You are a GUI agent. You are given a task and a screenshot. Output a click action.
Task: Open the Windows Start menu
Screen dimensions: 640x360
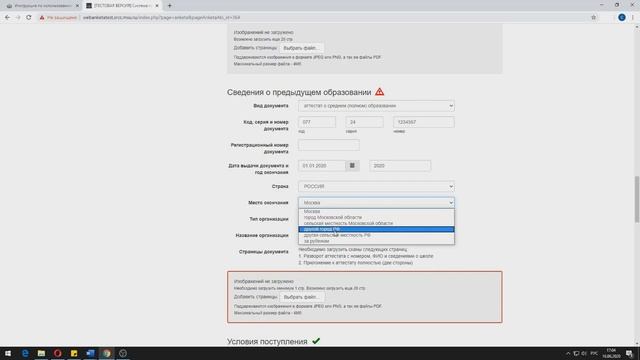click(8, 353)
